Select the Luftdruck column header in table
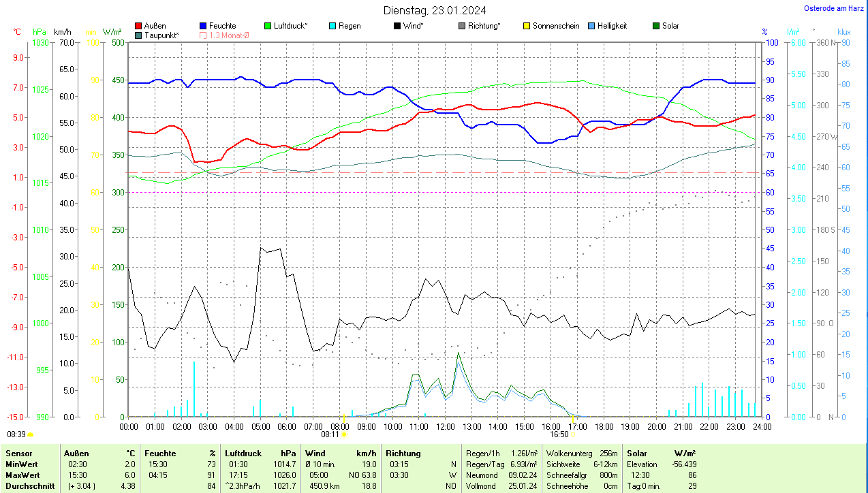Image resolution: width=868 pixels, height=493 pixels. pyautogui.click(x=243, y=453)
